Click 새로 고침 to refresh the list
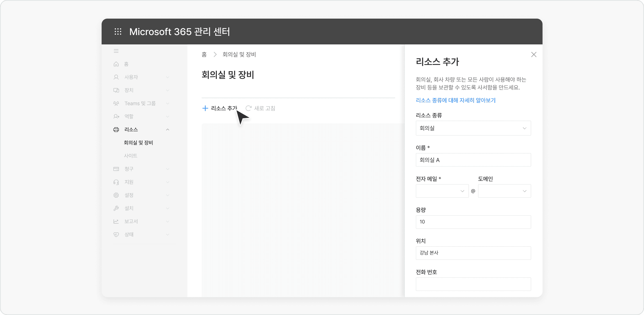The image size is (644, 315). click(x=260, y=108)
